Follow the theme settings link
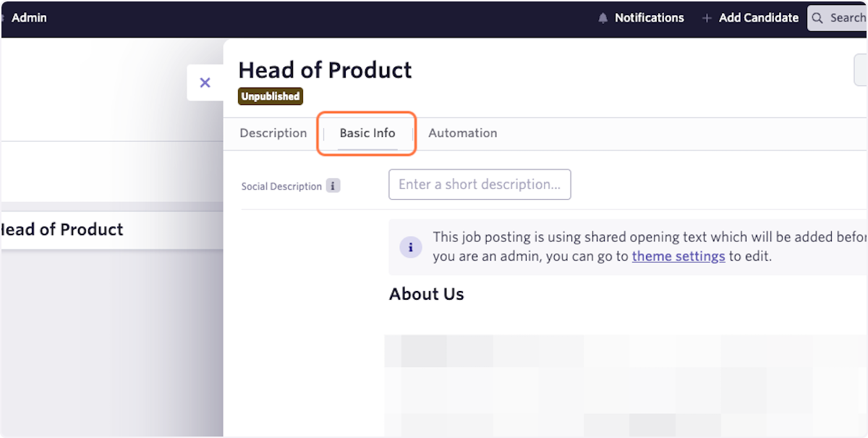 tap(678, 256)
